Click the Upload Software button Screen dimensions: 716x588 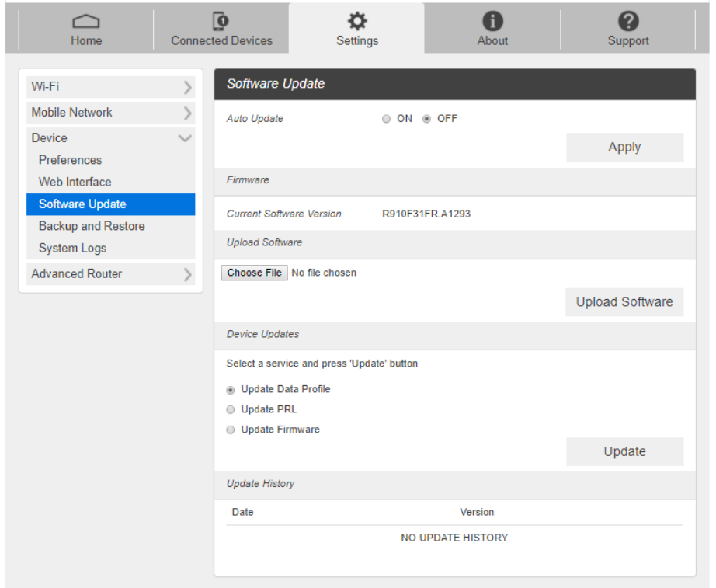click(x=624, y=302)
